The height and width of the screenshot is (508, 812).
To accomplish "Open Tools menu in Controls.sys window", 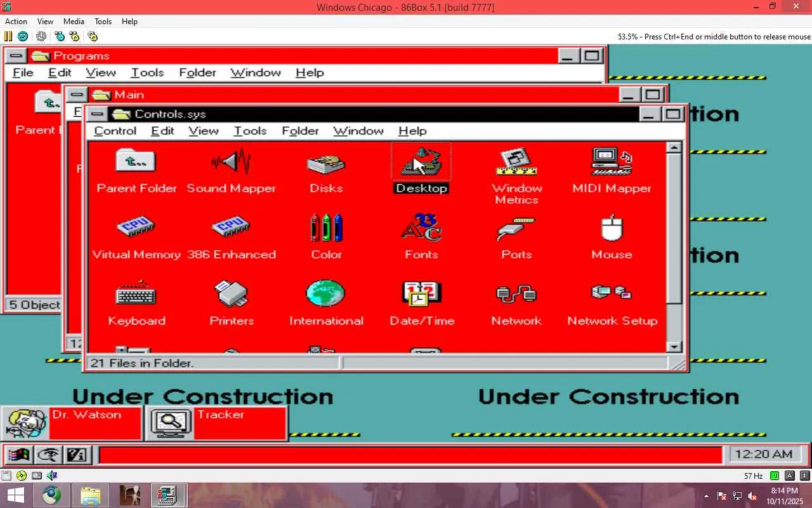I will (250, 131).
